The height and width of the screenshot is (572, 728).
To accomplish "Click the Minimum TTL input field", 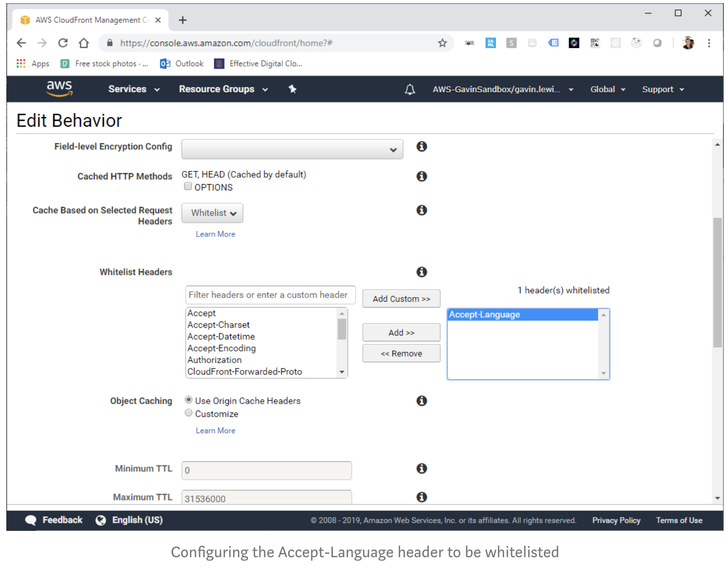I will 266,471.
